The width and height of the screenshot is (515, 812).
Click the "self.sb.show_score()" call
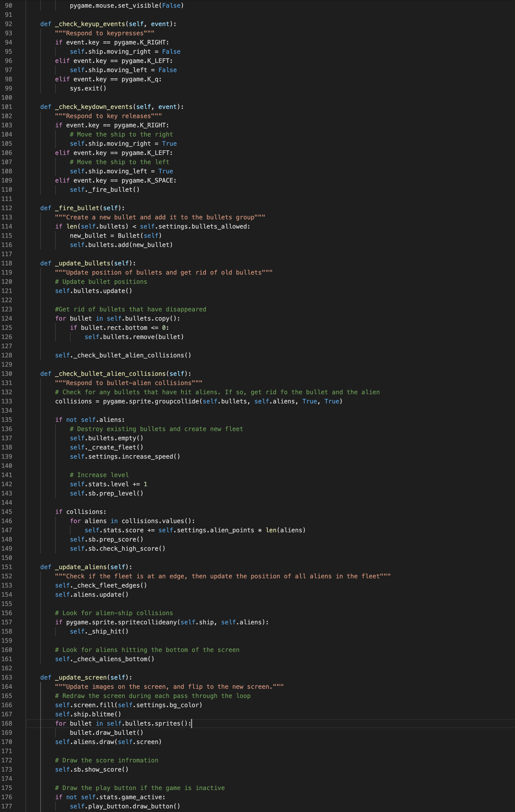[92, 770]
